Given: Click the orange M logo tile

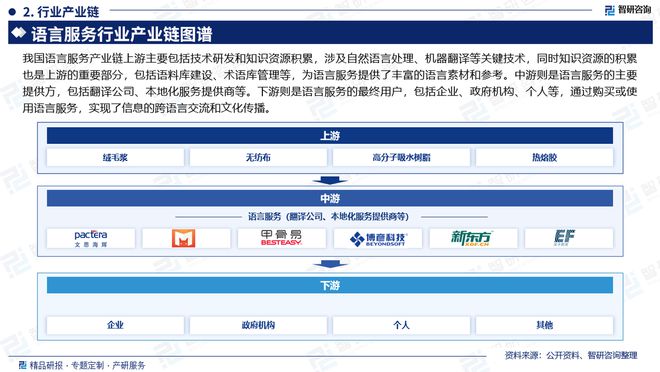Looking at the screenshot, I should [184, 238].
